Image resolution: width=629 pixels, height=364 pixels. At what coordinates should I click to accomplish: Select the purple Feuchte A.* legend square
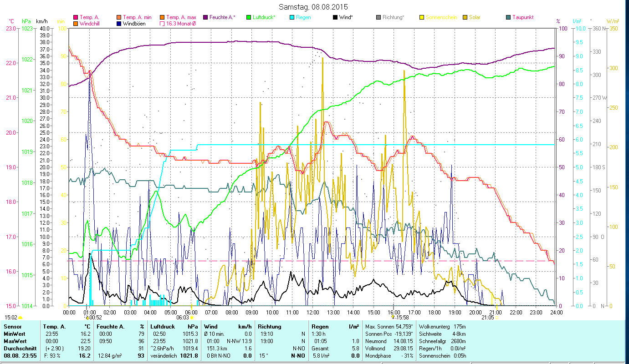pos(205,17)
